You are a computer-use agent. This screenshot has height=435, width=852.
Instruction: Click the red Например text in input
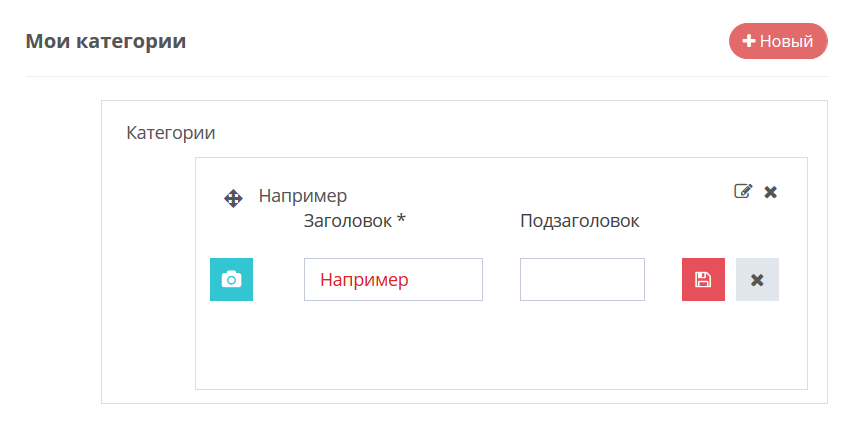[364, 280]
